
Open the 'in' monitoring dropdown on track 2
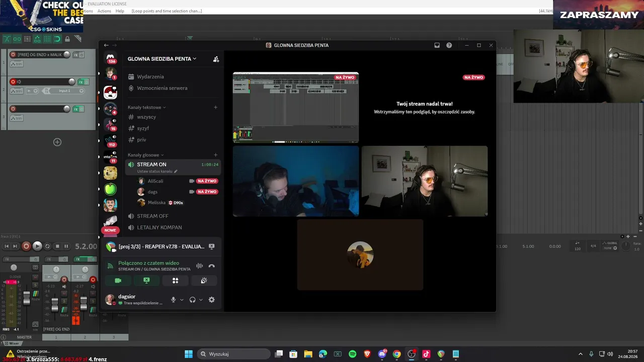[31, 91]
